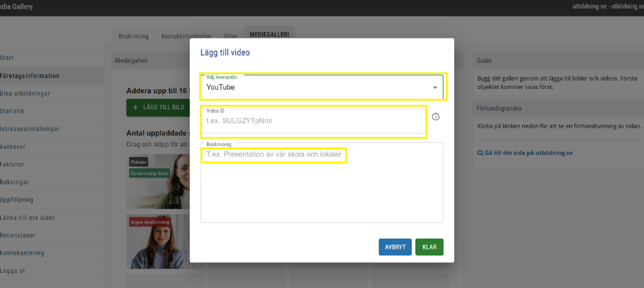Viewport: 644px width, 288px height.
Task: Click the utbildning.se account label in the top bar
Action: (608, 7)
